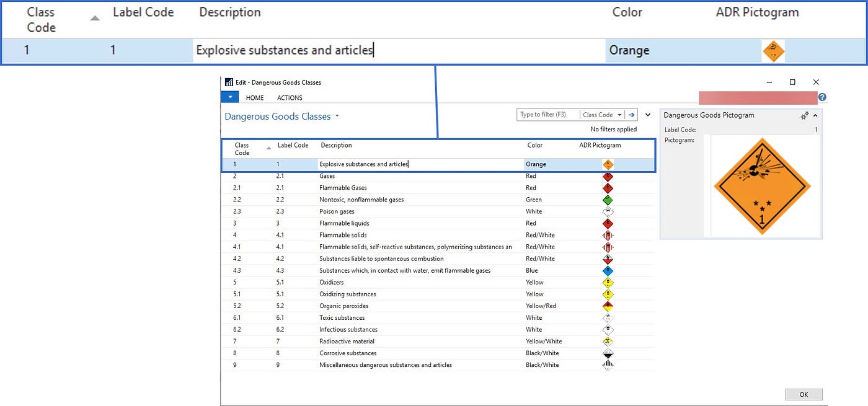Click the Type to filter (F3) box

(x=548, y=115)
